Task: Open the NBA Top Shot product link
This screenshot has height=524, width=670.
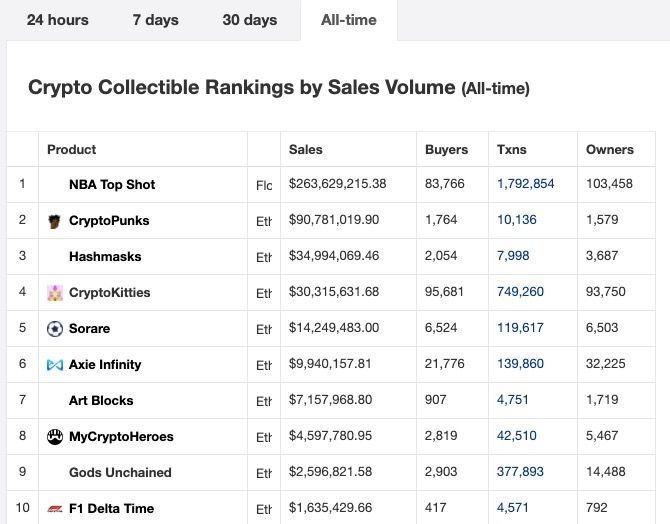Action: click(x=112, y=185)
